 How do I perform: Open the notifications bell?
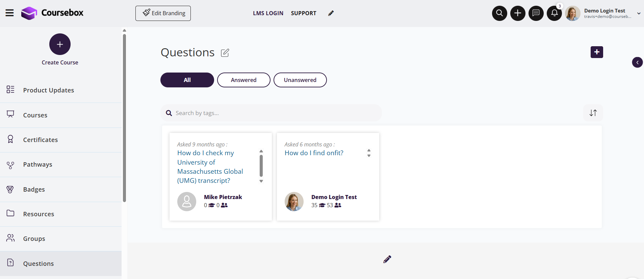click(x=554, y=13)
